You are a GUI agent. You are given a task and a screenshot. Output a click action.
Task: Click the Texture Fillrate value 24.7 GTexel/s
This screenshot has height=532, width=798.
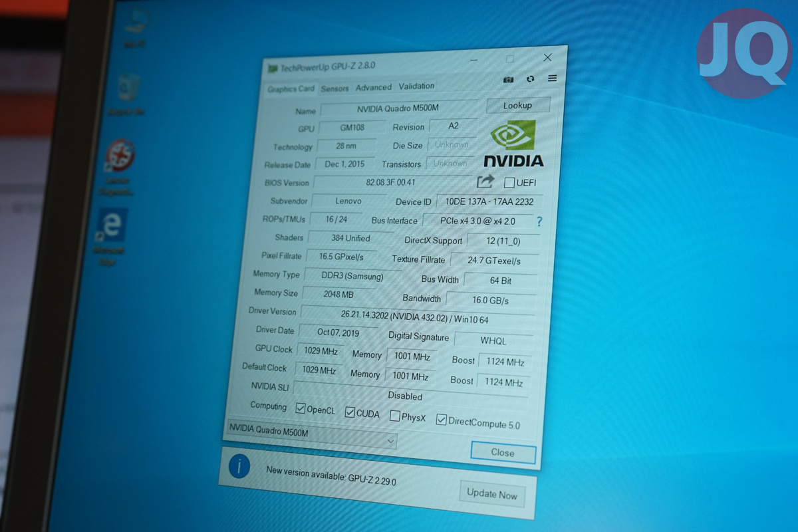click(x=494, y=261)
